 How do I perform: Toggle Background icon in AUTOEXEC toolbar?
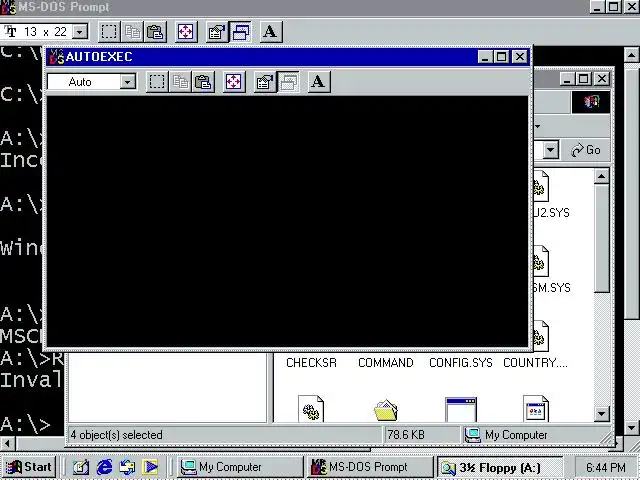[x=288, y=82]
